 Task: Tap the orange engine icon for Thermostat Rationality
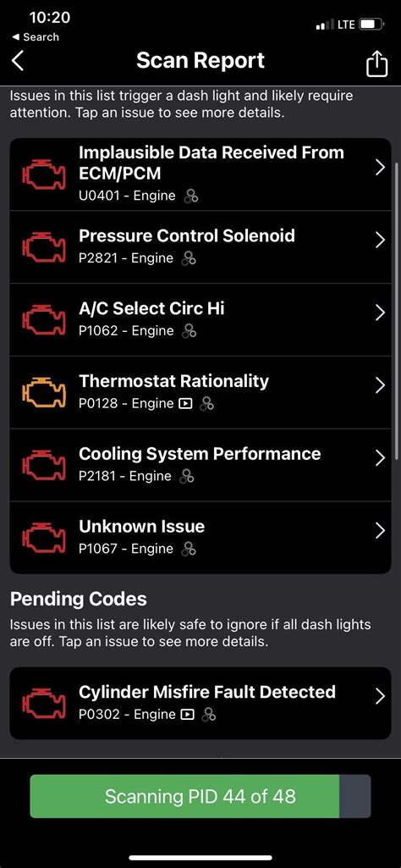click(43, 392)
